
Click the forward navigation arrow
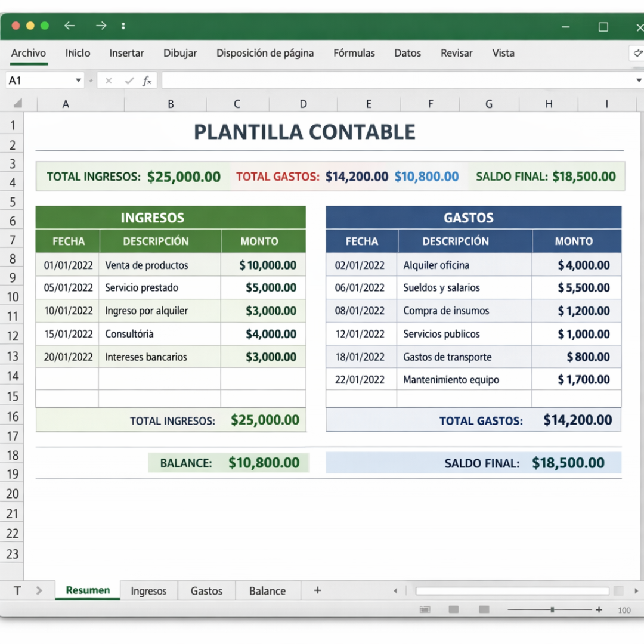click(x=101, y=26)
